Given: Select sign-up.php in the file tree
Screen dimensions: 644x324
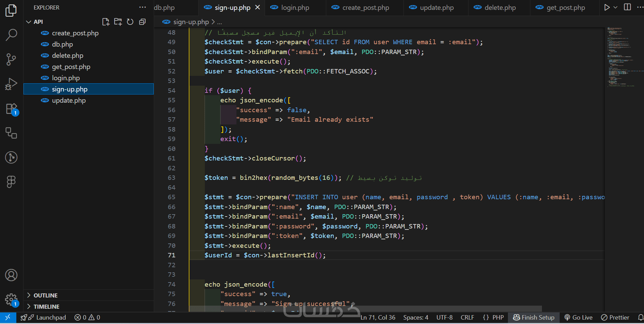Looking at the screenshot, I should click(88, 89).
